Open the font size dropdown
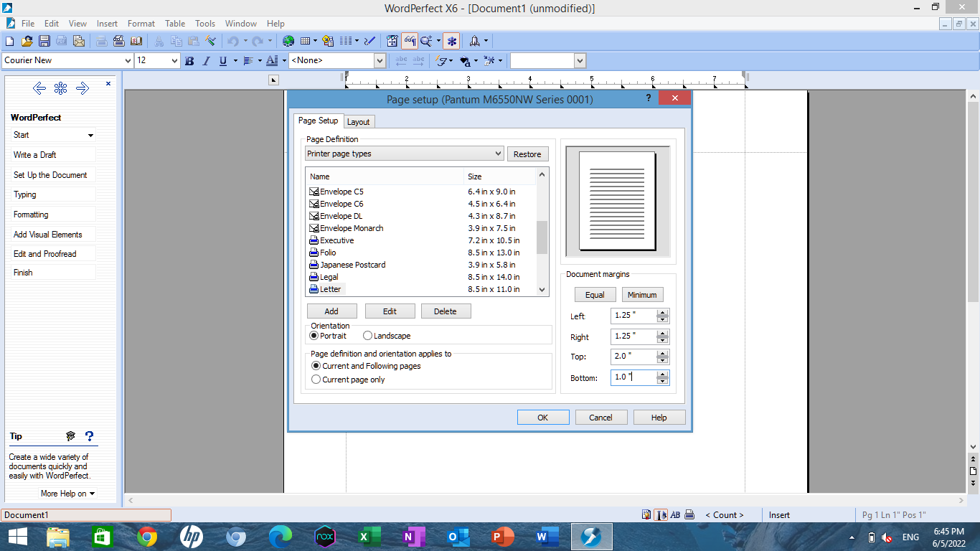This screenshot has height=551, width=980. coord(176,60)
